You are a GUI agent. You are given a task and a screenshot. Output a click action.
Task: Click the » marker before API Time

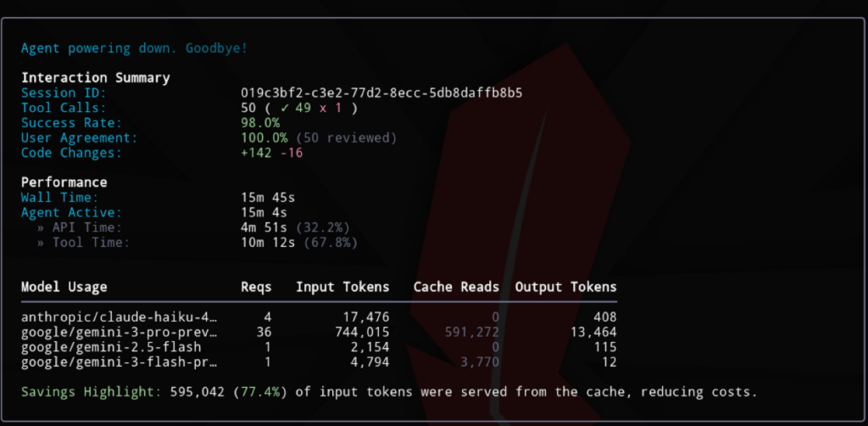[41, 227]
